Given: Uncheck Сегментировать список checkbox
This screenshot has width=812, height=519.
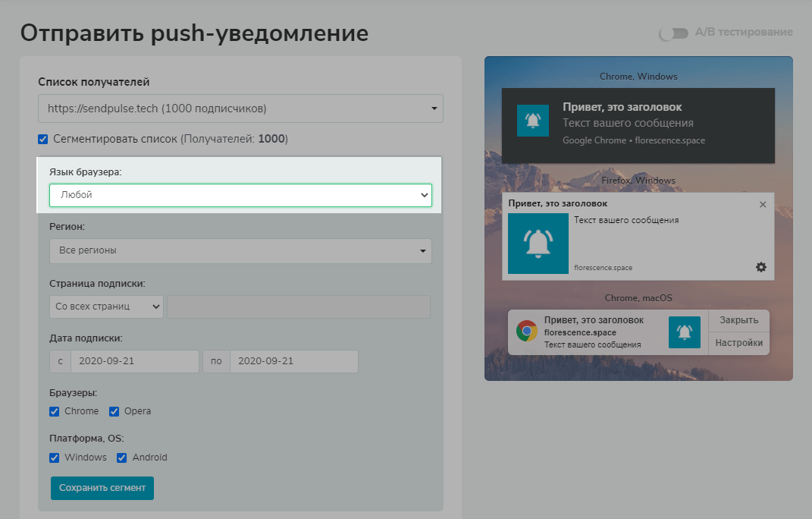Looking at the screenshot, I should tap(43, 139).
